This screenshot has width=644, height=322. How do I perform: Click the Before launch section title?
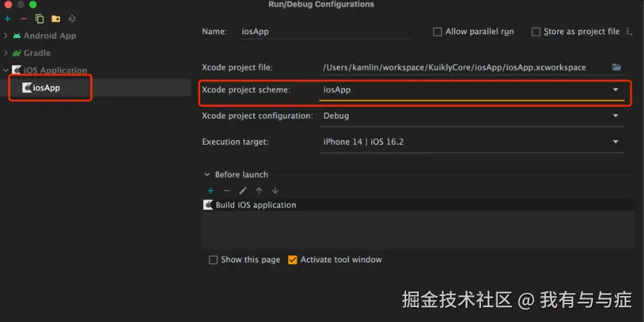[x=242, y=175]
